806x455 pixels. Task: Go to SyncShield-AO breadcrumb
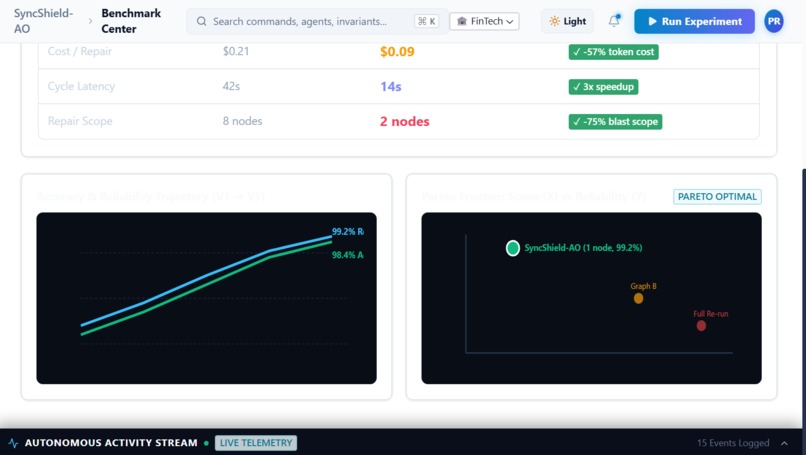pyautogui.click(x=43, y=21)
